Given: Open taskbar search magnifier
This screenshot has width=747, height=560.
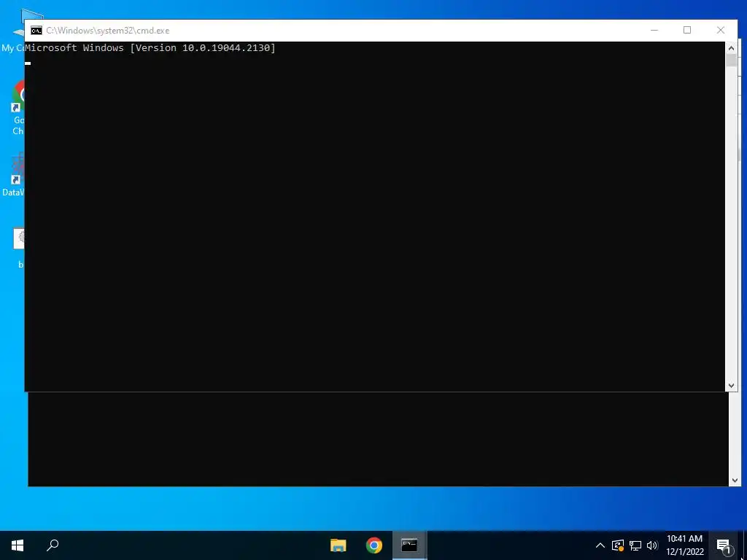Looking at the screenshot, I should tap(53, 545).
